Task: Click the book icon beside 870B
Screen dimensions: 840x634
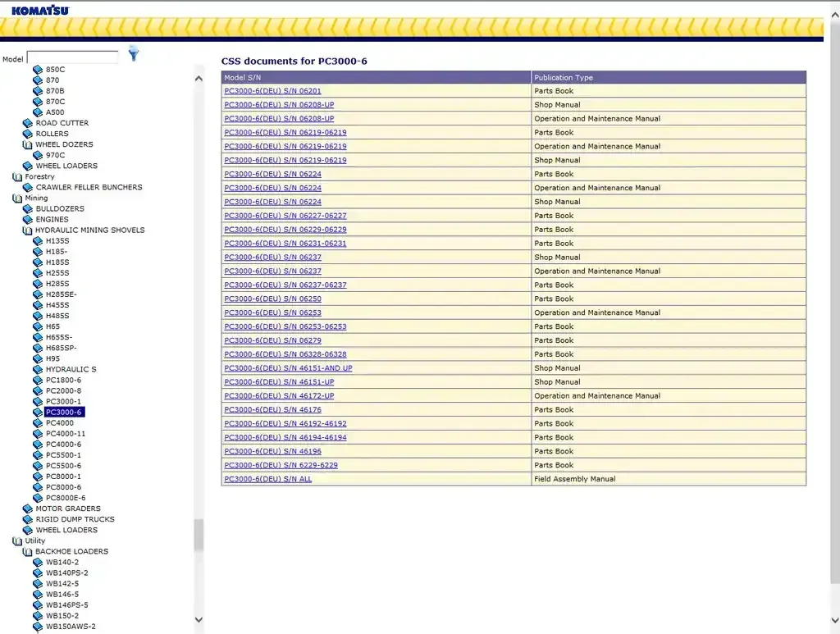Action: (38, 91)
